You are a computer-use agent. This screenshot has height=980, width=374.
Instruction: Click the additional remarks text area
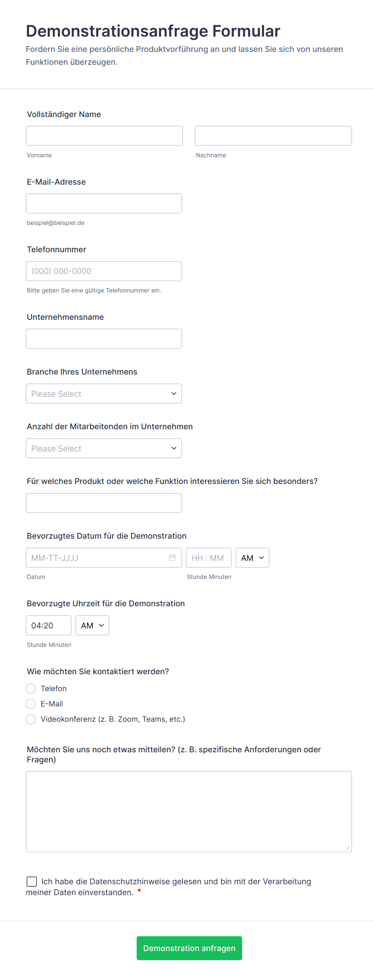189,811
